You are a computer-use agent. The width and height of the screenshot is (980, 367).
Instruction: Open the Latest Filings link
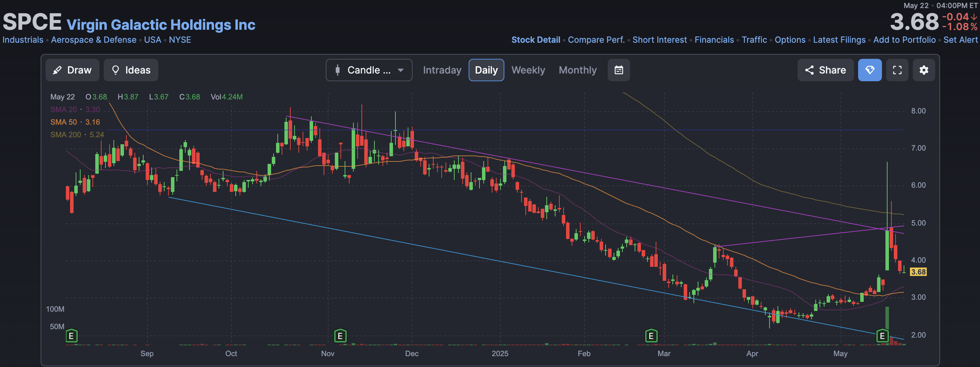coord(839,40)
